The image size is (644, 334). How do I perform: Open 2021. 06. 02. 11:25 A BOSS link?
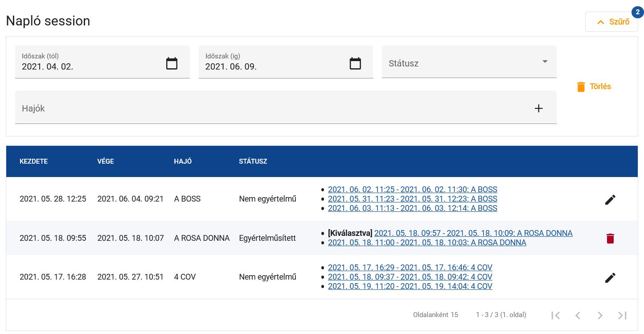pos(412,190)
